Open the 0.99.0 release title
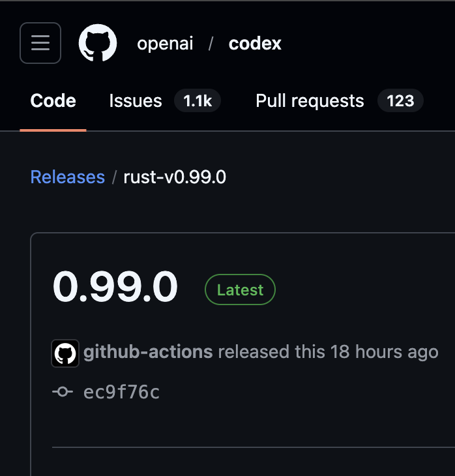This screenshot has width=455, height=476. click(115, 286)
